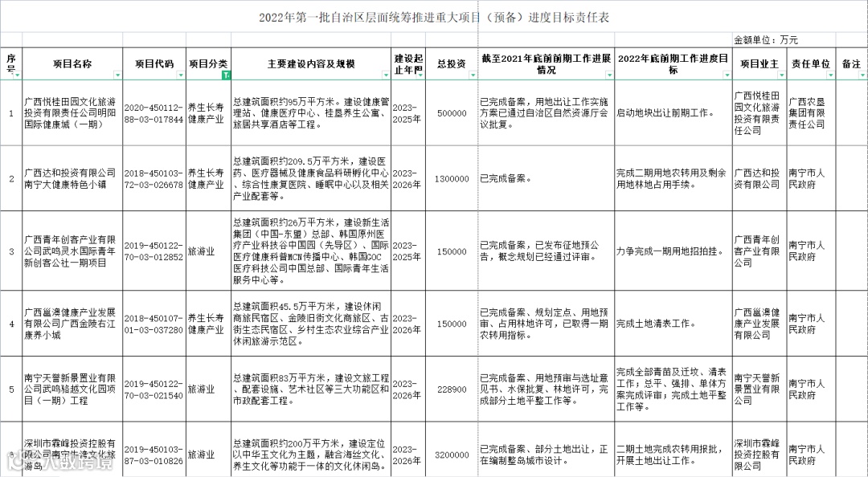Select project code 2018-450107-01-03-037280

[x=154, y=323]
